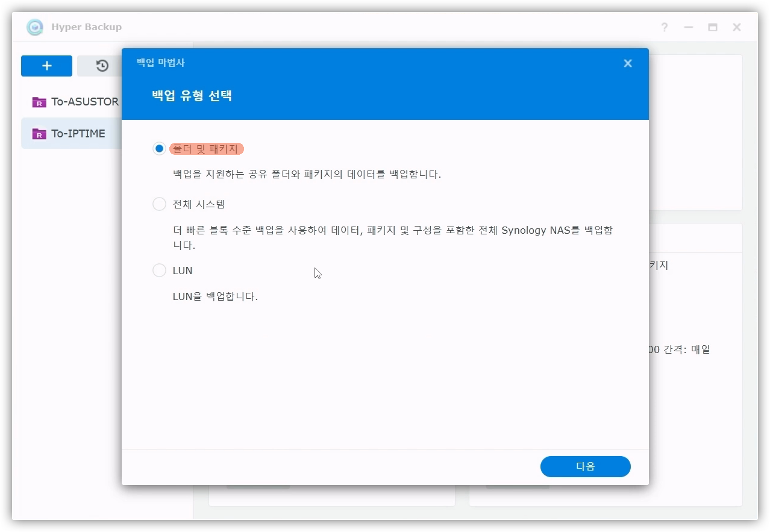Click the purple folder icon beside To-IPTIME
This screenshot has height=532, width=770.
[x=39, y=134]
